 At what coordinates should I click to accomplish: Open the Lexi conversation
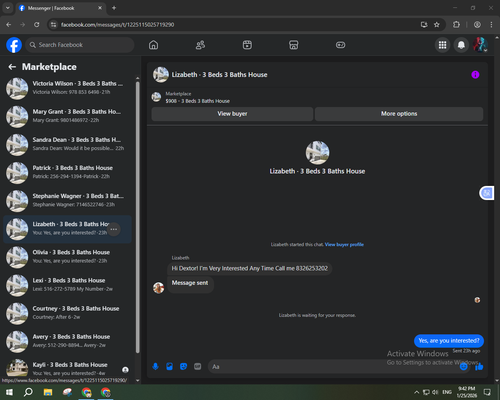pyautogui.click(x=67, y=285)
